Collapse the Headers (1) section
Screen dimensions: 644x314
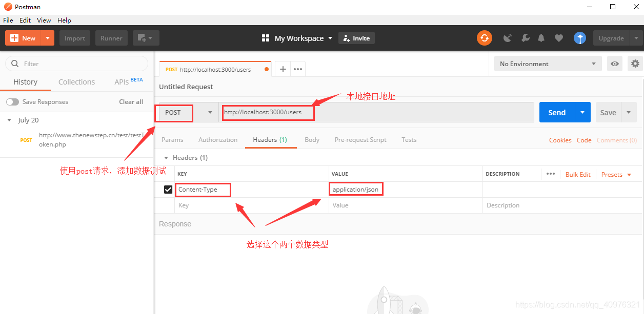[166, 158]
